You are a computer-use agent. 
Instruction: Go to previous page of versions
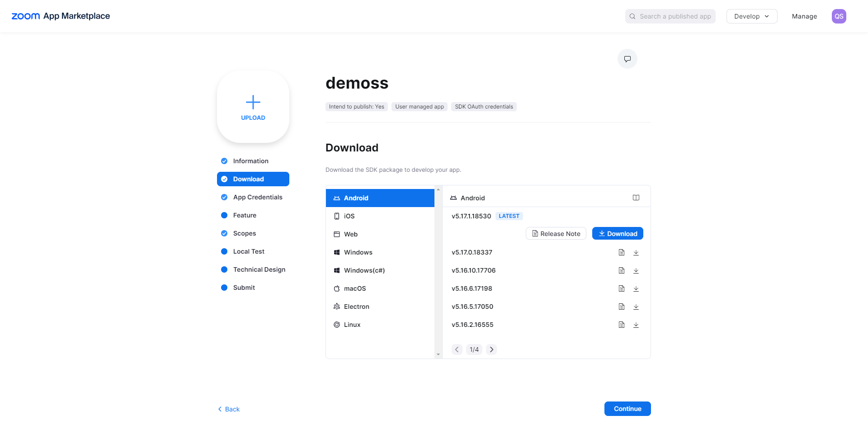click(457, 349)
